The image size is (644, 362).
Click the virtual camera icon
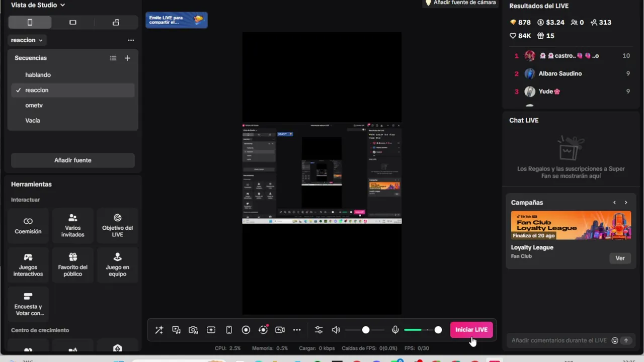280,330
